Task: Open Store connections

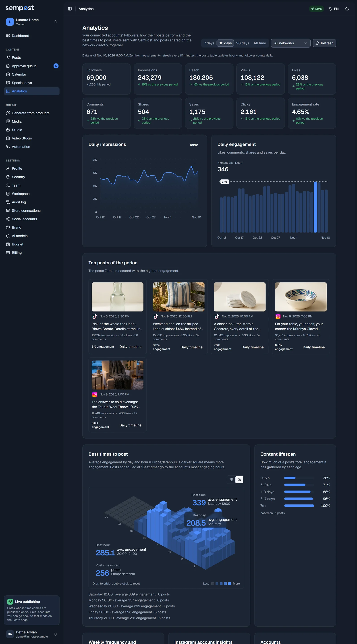Action: pyautogui.click(x=32, y=210)
